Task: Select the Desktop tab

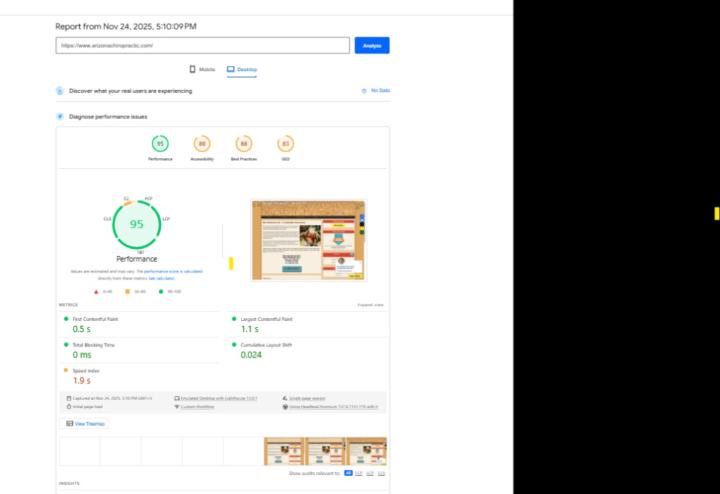Action: 242,69
